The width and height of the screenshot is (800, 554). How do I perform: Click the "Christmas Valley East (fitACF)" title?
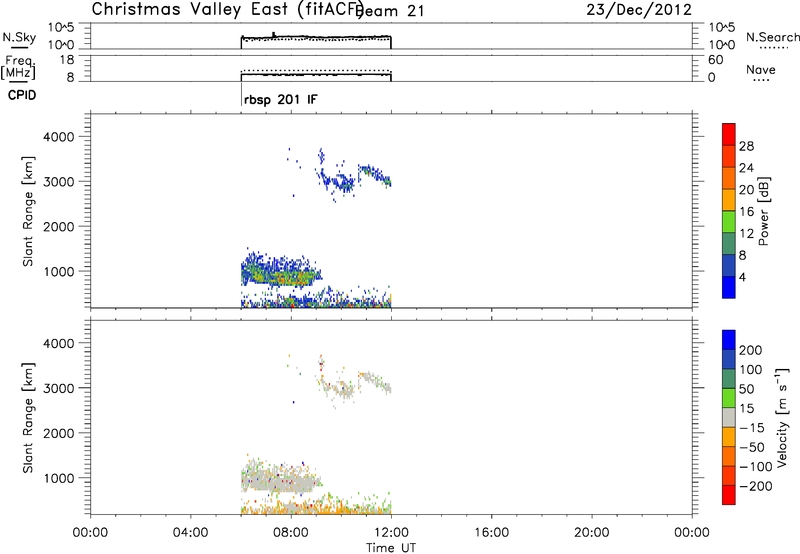tap(228, 9)
